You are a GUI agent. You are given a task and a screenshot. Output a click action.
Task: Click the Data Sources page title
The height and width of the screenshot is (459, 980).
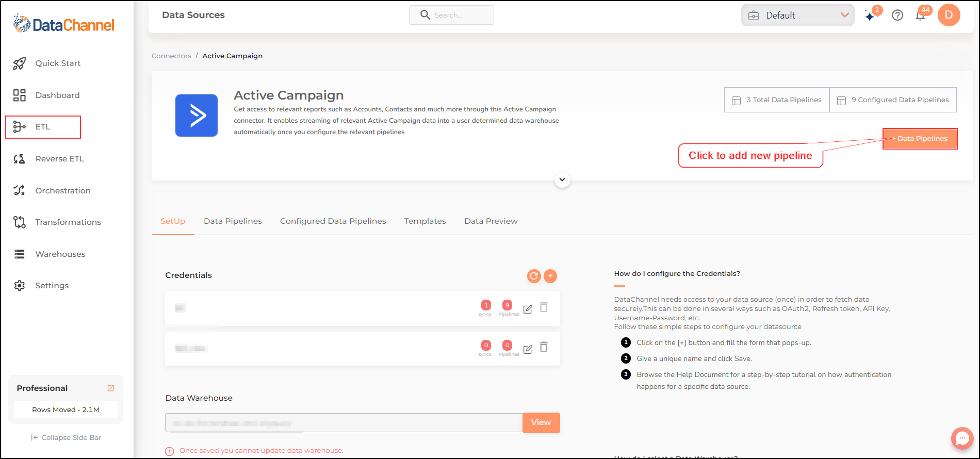[x=193, y=15]
